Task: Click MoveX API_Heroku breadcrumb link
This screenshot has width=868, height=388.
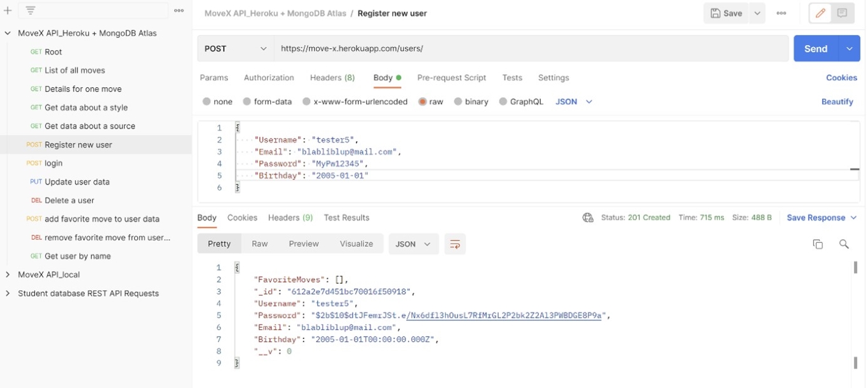Action: pyautogui.click(x=276, y=13)
